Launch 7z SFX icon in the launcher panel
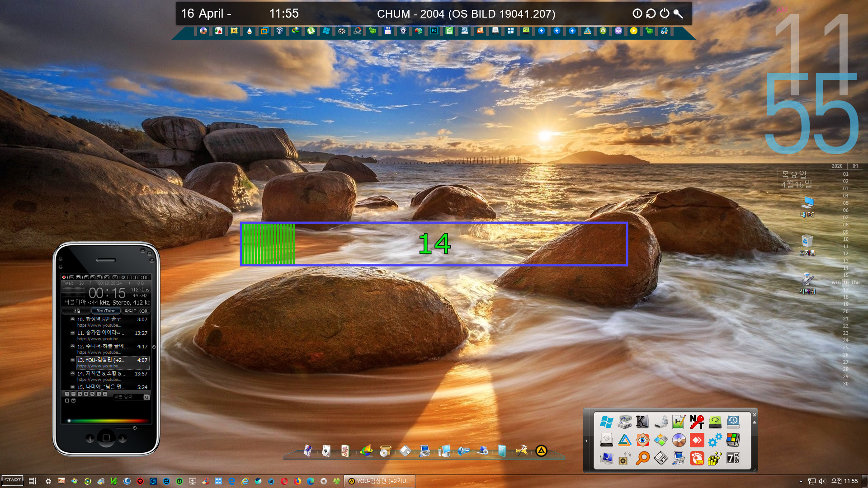This screenshot has height=488, width=868. 733,458
